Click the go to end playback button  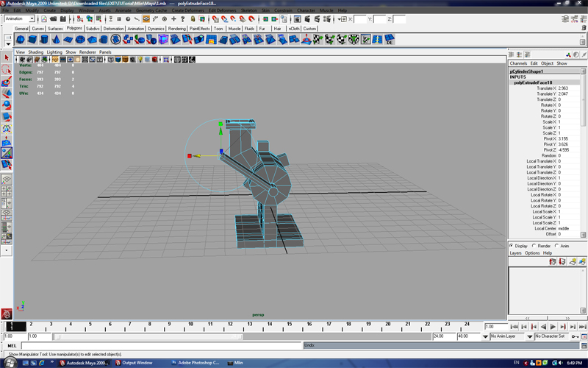(581, 326)
